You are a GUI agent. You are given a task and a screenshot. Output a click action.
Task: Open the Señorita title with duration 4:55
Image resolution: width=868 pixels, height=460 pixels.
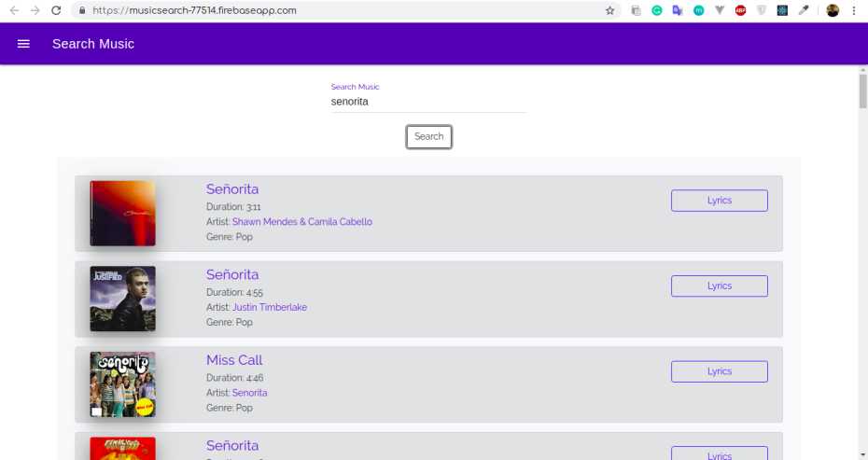point(232,274)
